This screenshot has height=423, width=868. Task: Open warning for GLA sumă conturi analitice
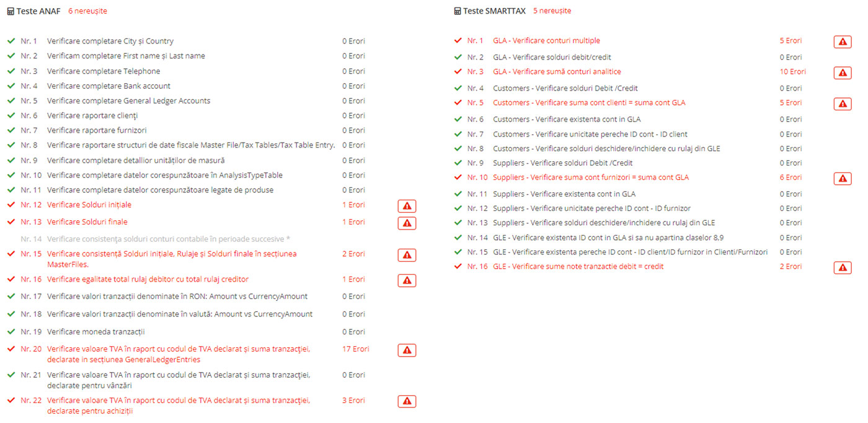pos(842,73)
